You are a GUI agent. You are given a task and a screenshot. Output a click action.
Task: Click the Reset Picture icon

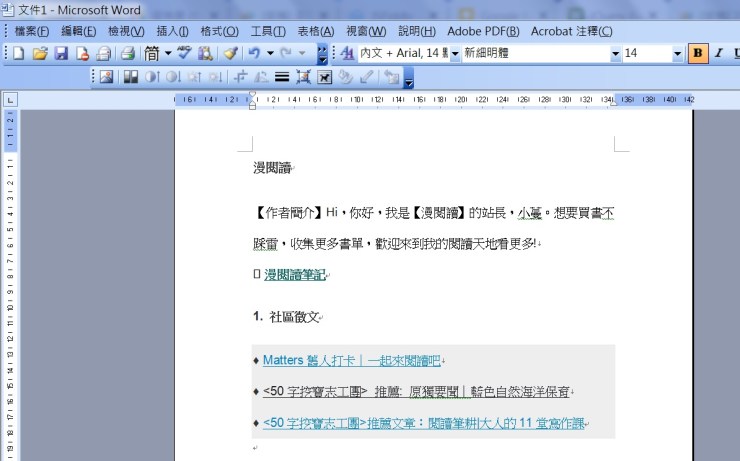(x=392, y=77)
